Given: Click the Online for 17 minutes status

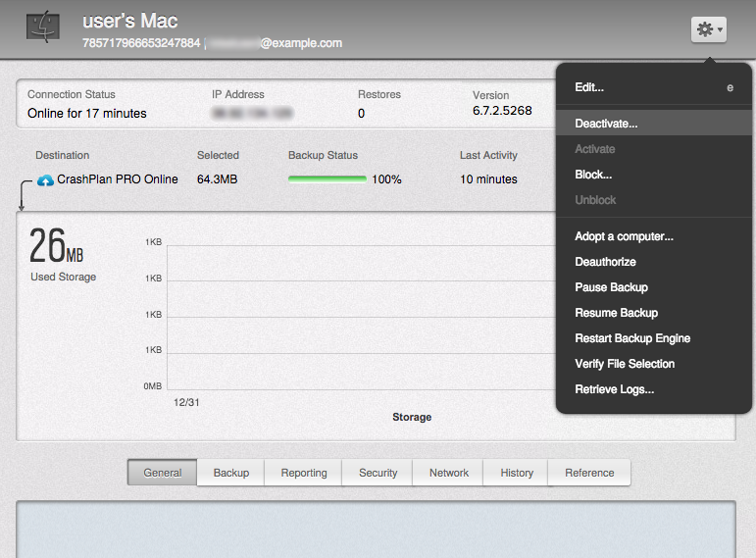Looking at the screenshot, I should point(87,114).
